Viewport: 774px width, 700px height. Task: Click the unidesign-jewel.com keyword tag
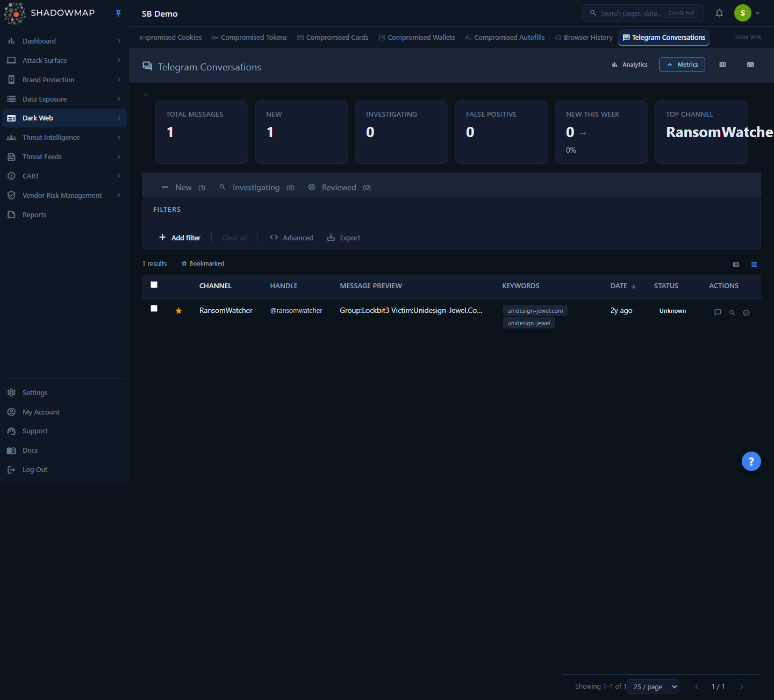(x=535, y=311)
